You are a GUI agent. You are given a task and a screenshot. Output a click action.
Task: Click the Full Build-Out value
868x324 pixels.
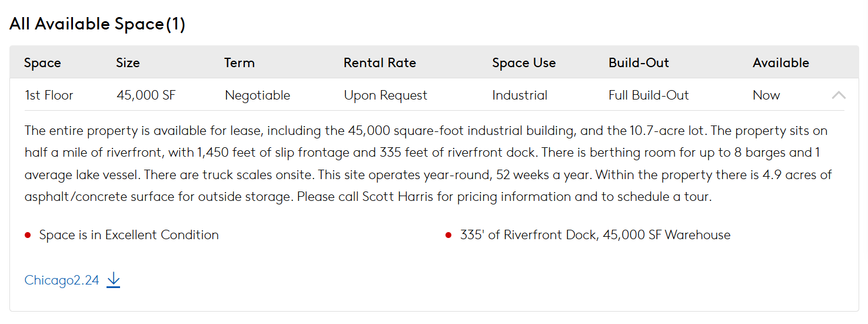pos(648,95)
